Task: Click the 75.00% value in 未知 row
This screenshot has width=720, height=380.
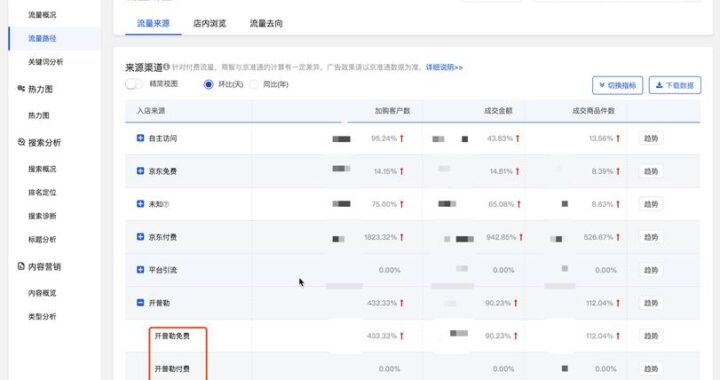Action: click(x=384, y=204)
